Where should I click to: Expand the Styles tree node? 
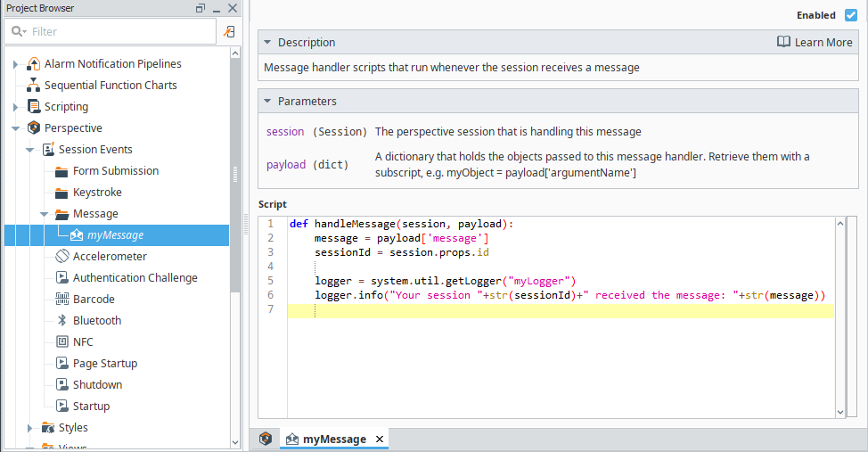pos(30,428)
